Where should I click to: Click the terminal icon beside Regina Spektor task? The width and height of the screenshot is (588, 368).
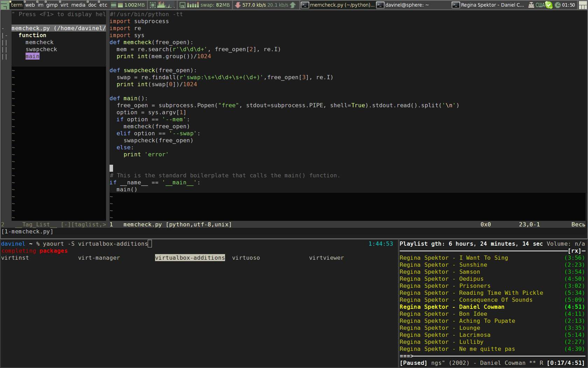456,5
